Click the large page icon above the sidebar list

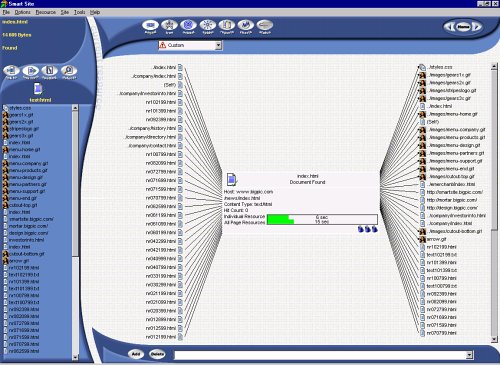38,89
